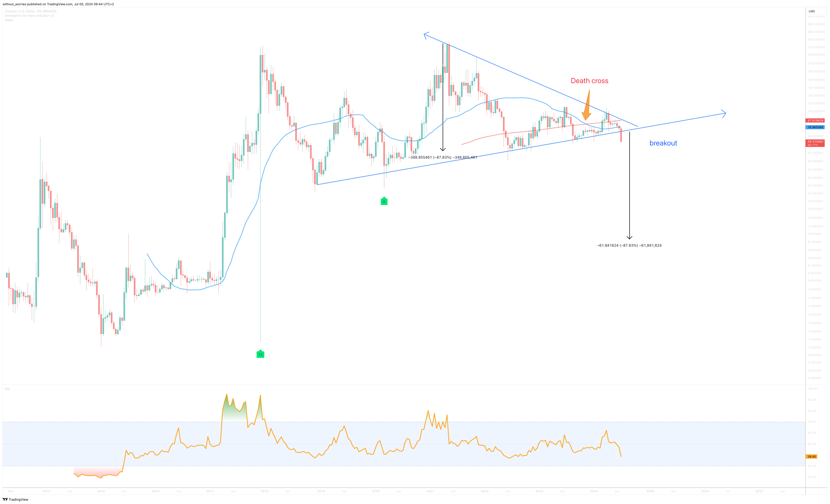This screenshot has height=504, width=830.
Task: Click the TradingView logo at bottom left
Action: 15,499
